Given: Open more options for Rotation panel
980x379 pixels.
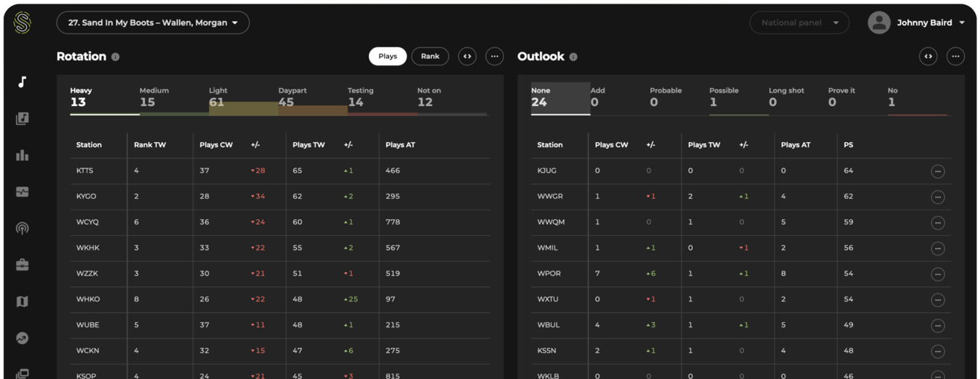Looking at the screenshot, I should click(494, 56).
